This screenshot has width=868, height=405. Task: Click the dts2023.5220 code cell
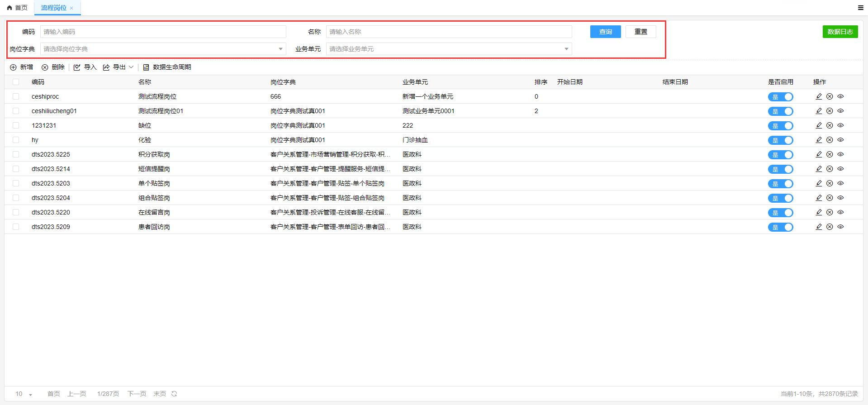[51, 212]
